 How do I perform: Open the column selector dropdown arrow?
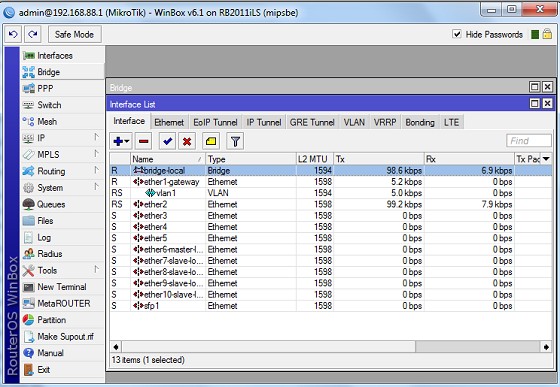click(546, 159)
